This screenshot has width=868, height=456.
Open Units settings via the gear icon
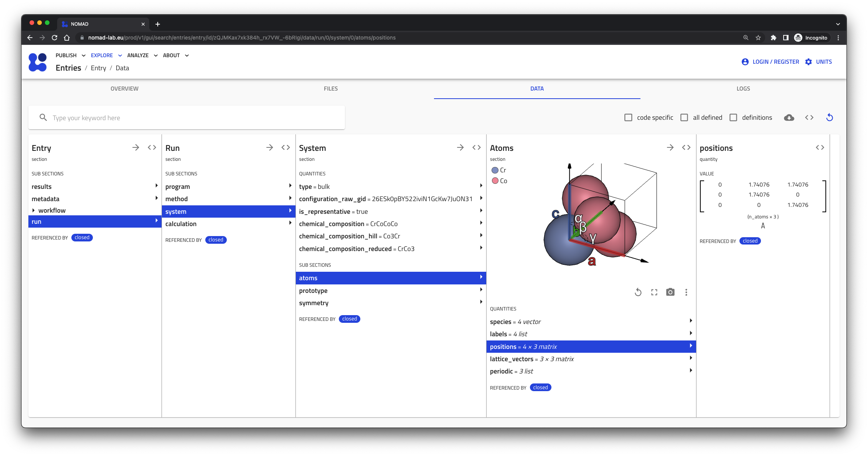tap(808, 61)
